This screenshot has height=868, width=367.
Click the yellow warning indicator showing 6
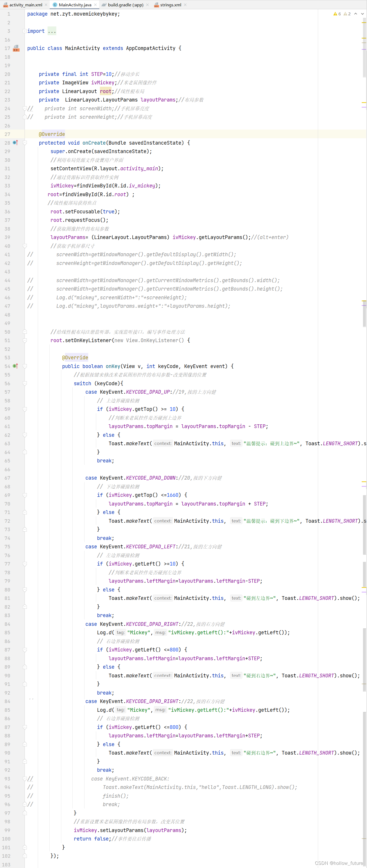coord(337,14)
